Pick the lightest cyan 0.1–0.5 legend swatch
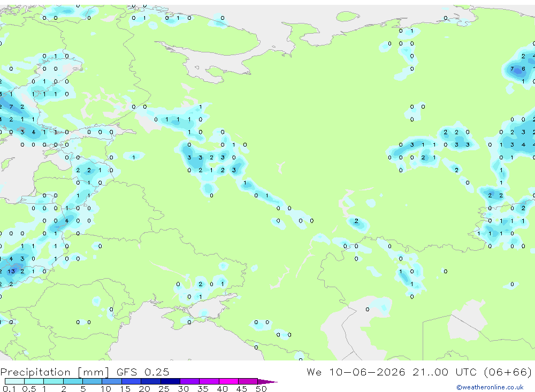535x392 pixels. coord(14,381)
